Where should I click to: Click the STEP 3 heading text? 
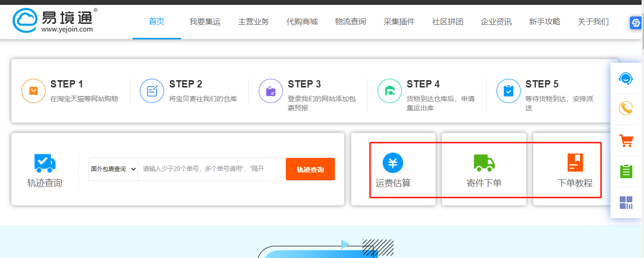coord(304,84)
